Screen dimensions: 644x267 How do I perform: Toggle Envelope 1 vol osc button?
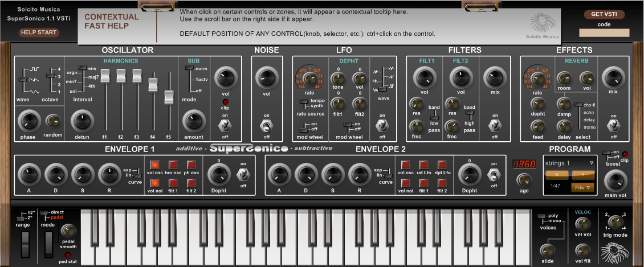tap(155, 165)
